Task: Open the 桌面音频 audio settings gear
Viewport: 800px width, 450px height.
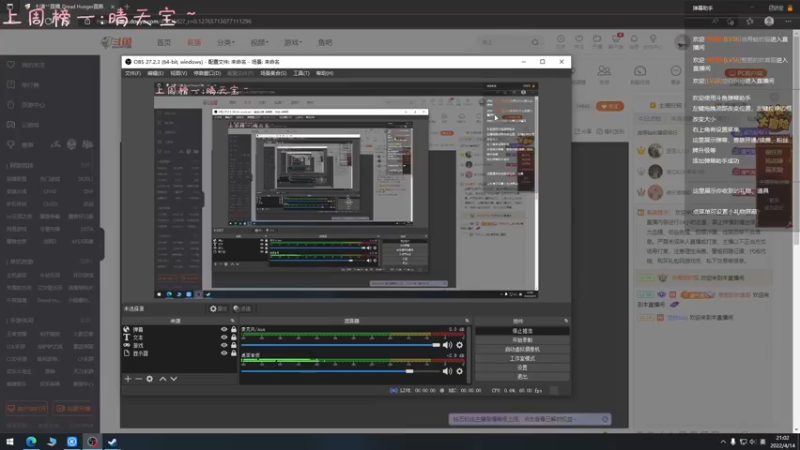Action: [x=460, y=371]
